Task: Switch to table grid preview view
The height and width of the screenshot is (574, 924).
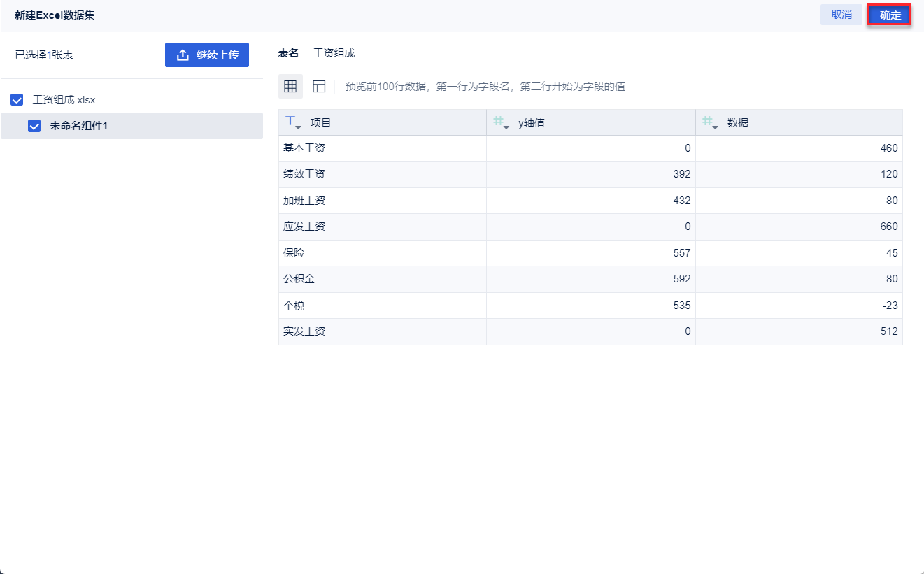Action: point(290,87)
